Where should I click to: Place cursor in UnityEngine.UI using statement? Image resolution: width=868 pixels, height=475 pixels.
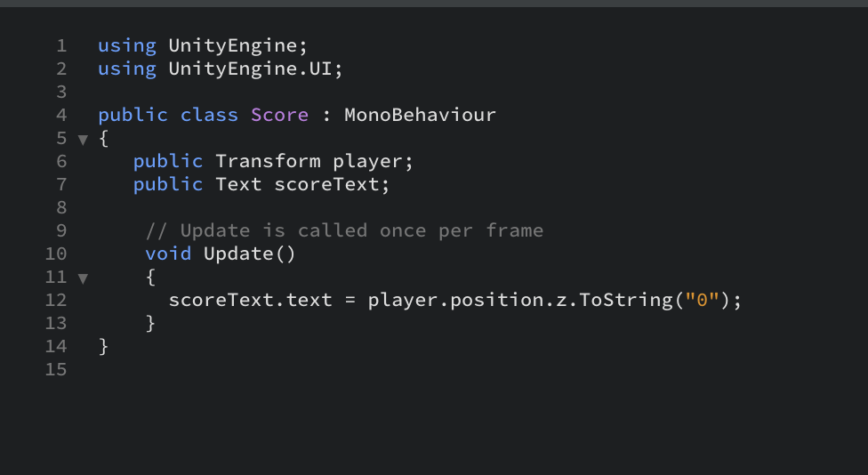pyautogui.click(x=254, y=68)
